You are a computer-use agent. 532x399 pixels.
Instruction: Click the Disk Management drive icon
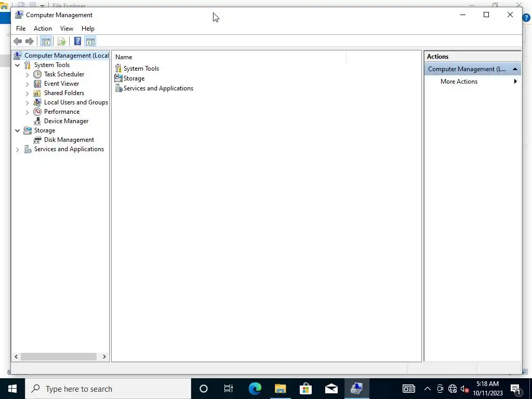pyautogui.click(x=37, y=140)
